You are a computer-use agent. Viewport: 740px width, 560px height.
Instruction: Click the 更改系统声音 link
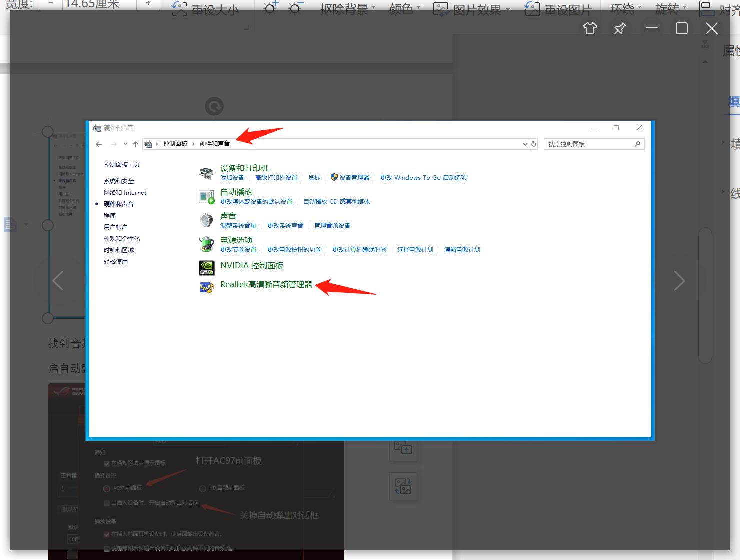pyautogui.click(x=285, y=226)
